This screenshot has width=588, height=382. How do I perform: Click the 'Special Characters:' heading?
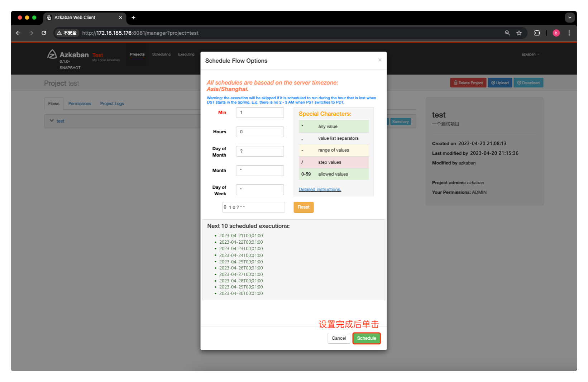click(325, 114)
